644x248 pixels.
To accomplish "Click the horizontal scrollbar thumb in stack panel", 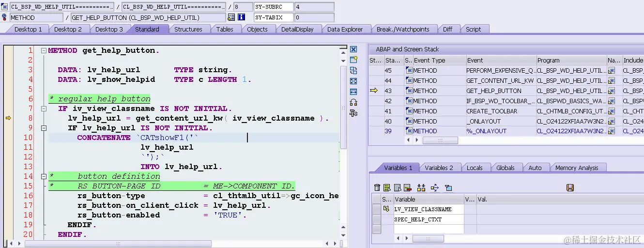I will pyautogui.click(x=440, y=140).
